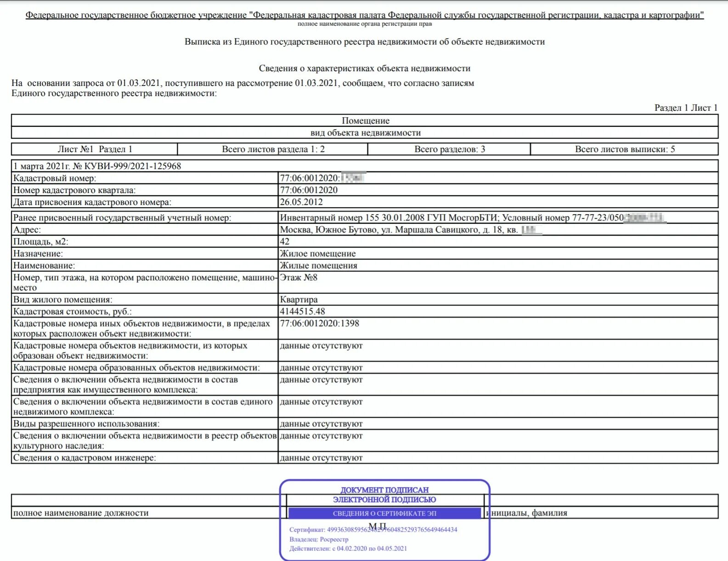This screenshot has height=561, width=728.
Task: Click the 'Жилые помещения' value
Action: [319, 266]
